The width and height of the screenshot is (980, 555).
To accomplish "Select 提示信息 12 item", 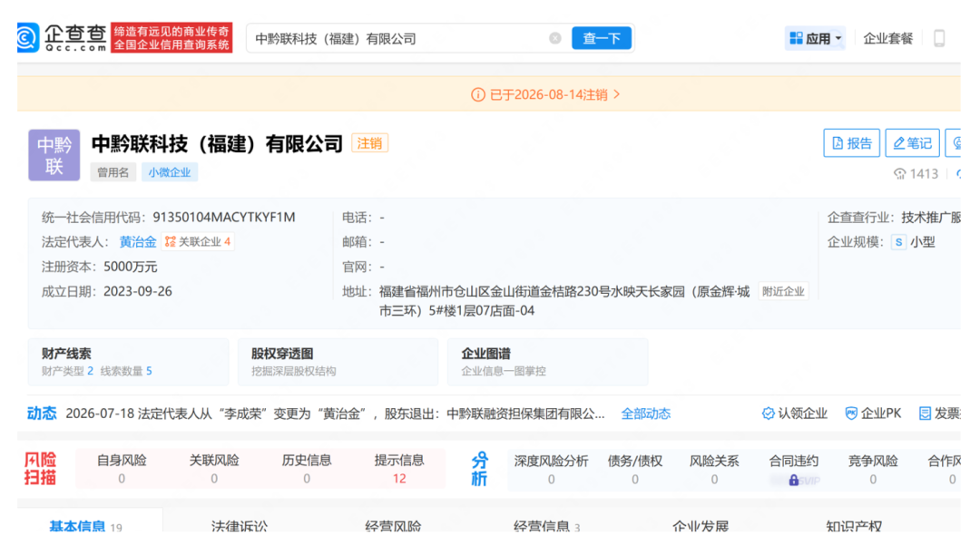I will pos(398,469).
